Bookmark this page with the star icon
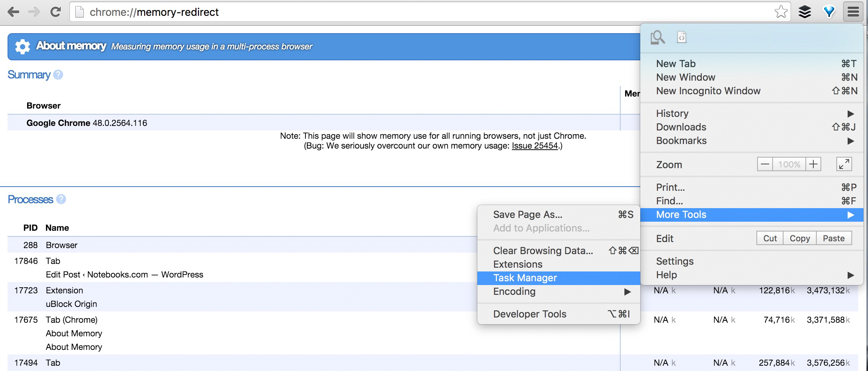The width and height of the screenshot is (868, 371). (x=781, y=12)
